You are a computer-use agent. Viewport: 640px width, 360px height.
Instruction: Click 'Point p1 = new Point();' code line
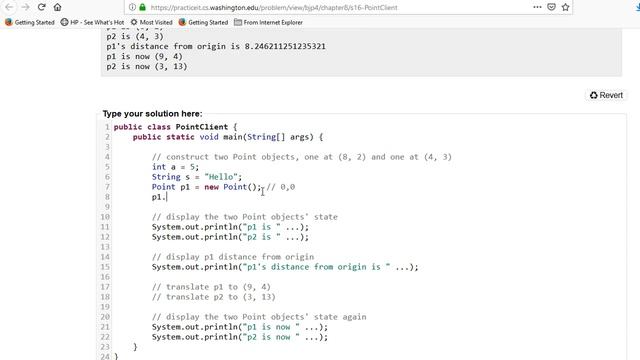(206, 187)
